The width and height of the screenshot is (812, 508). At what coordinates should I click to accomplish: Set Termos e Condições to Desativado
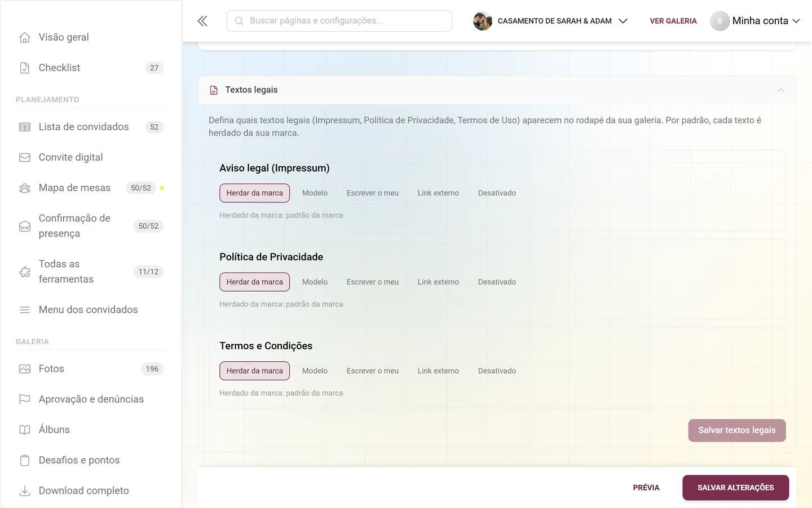497,371
